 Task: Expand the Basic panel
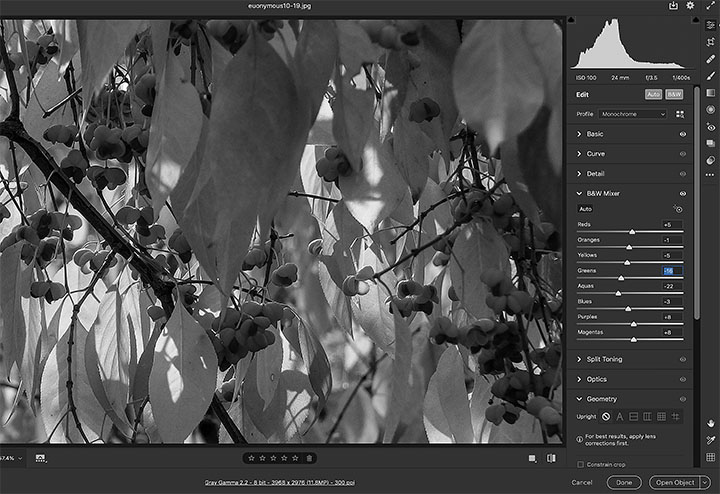[x=579, y=134]
